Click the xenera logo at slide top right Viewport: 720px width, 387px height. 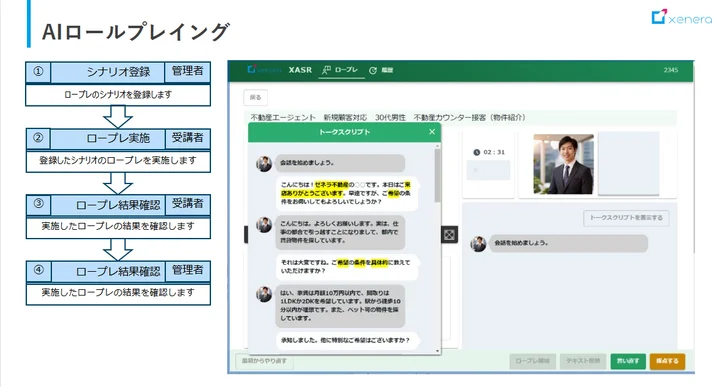point(681,17)
